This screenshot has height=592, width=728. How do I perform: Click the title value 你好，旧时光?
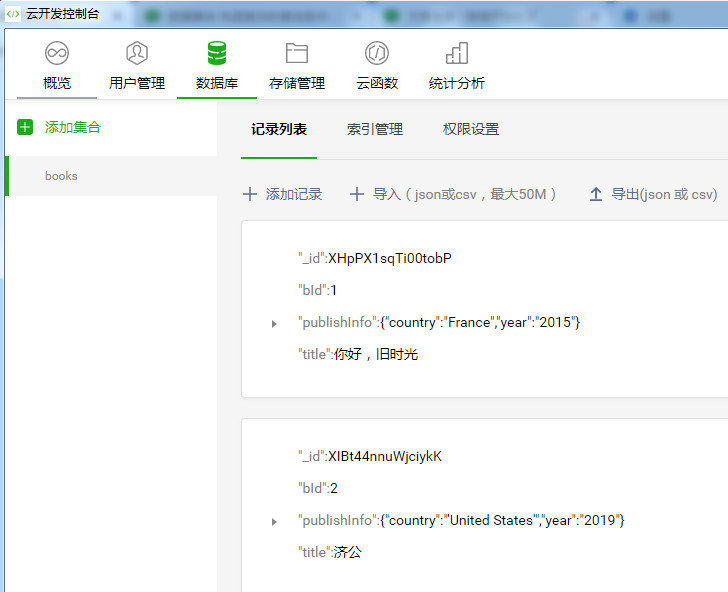tap(376, 354)
